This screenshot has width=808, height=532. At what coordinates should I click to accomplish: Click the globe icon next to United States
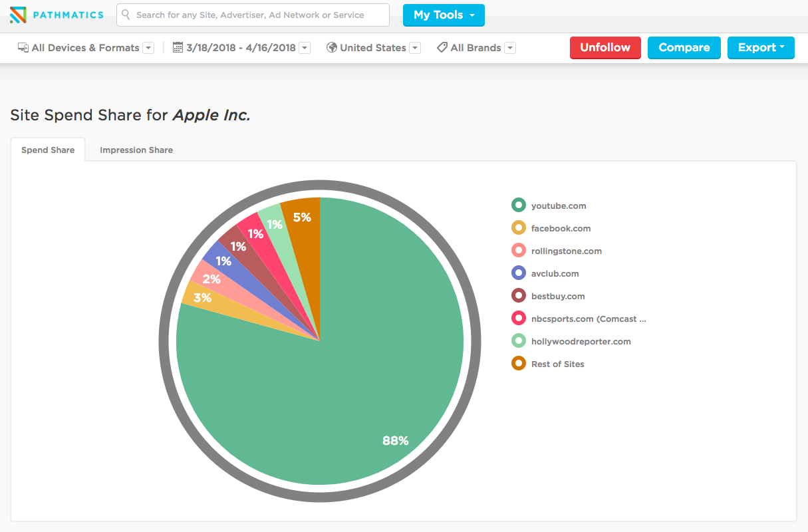[331, 47]
